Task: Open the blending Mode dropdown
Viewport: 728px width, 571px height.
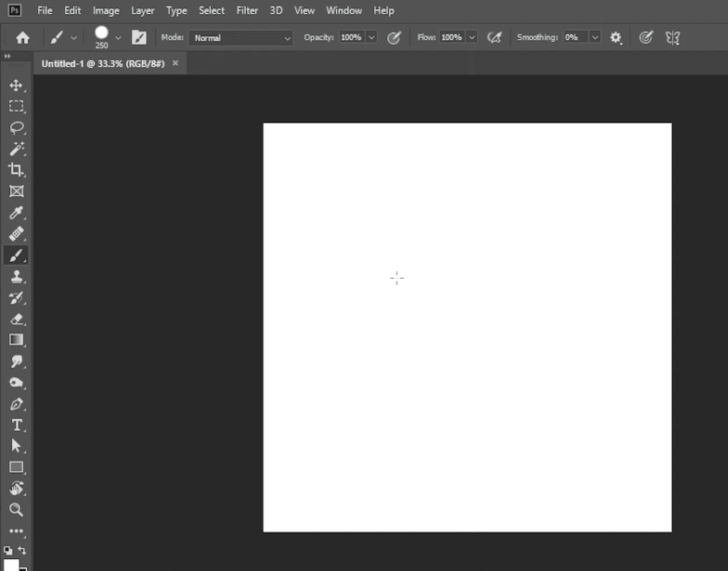Action: 240,38
